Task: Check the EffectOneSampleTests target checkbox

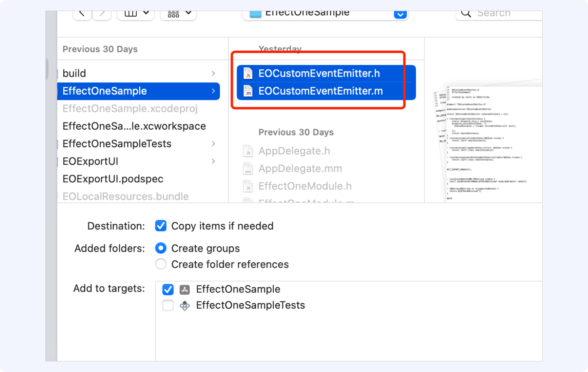Action: (168, 305)
